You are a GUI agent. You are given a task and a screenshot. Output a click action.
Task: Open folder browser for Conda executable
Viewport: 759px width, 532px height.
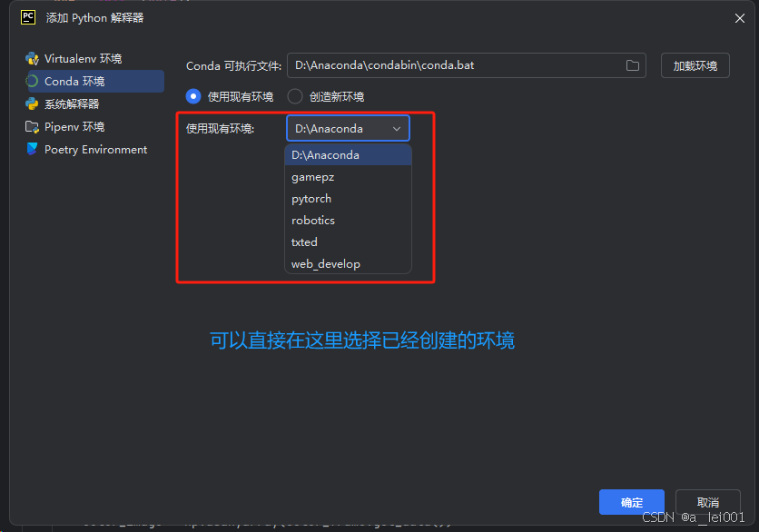pos(632,65)
